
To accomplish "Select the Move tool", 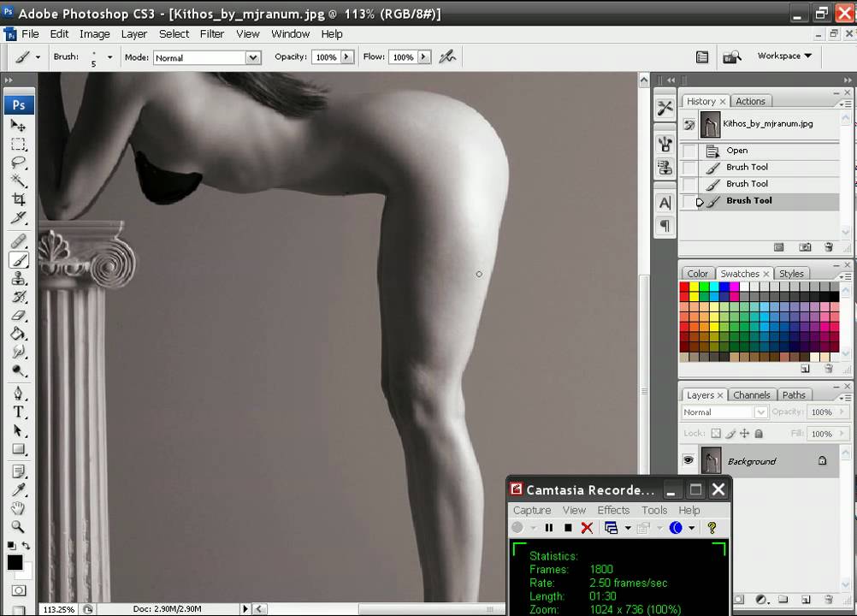I will 19,124.
